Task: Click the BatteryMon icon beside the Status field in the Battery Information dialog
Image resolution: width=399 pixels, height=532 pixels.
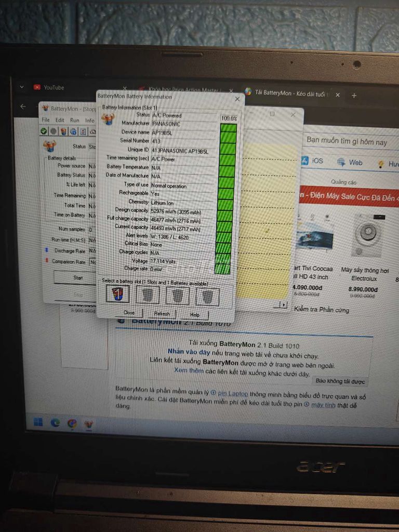Action: (x=108, y=119)
